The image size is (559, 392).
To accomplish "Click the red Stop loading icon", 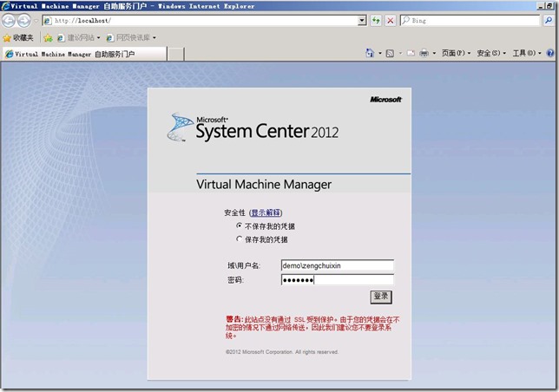I will click(x=391, y=21).
